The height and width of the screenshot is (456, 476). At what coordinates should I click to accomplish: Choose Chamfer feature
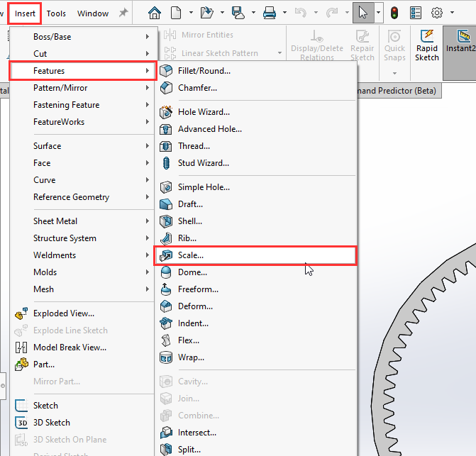255,88
